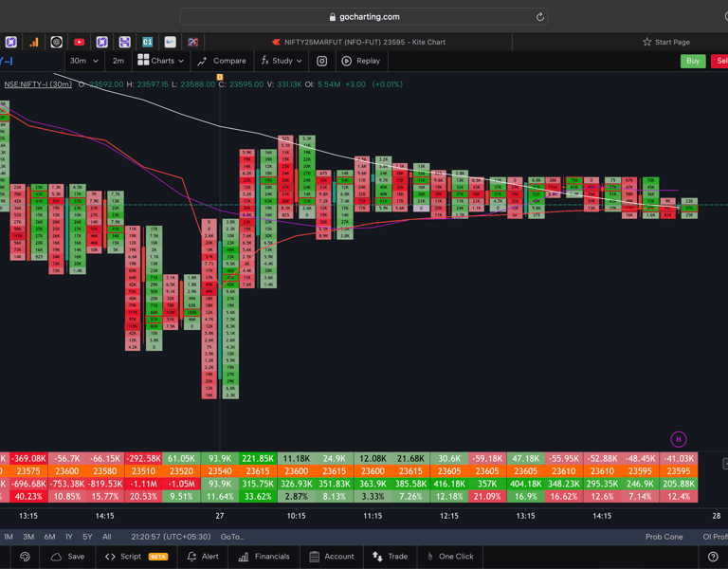Click the orange D day marker
This screenshot has height=569, width=728.
pos(220,77)
